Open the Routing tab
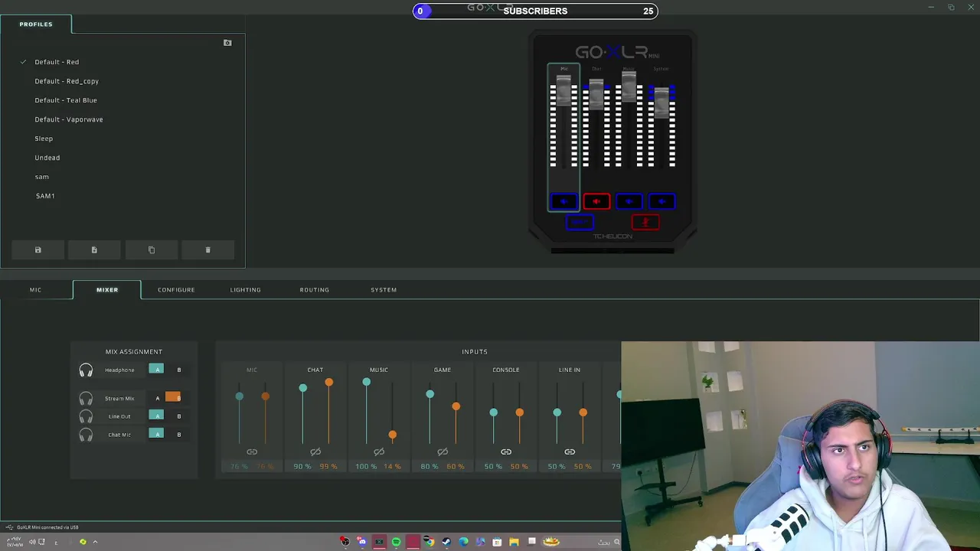Image resolution: width=980 pixels, height=551 pixels. [x=315, y=290]
